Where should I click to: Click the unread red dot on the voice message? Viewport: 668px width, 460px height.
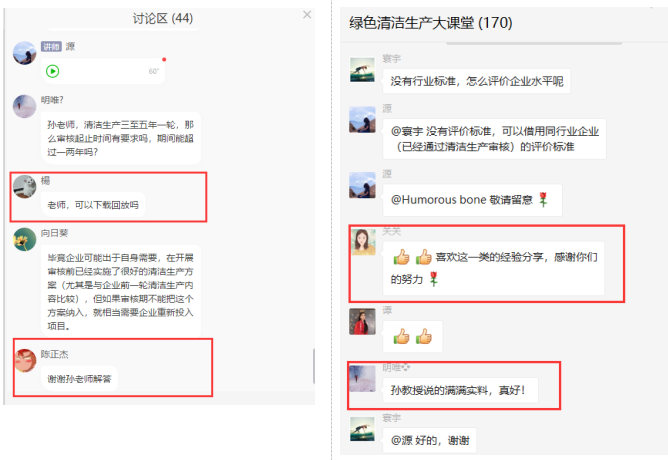pyautogui.click(x=164, y=60)
